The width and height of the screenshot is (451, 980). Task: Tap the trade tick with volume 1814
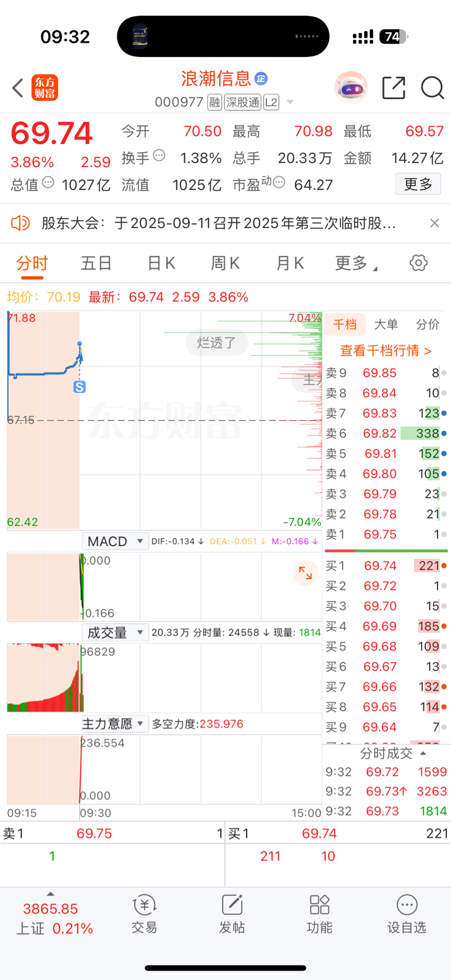pos(387,811)
